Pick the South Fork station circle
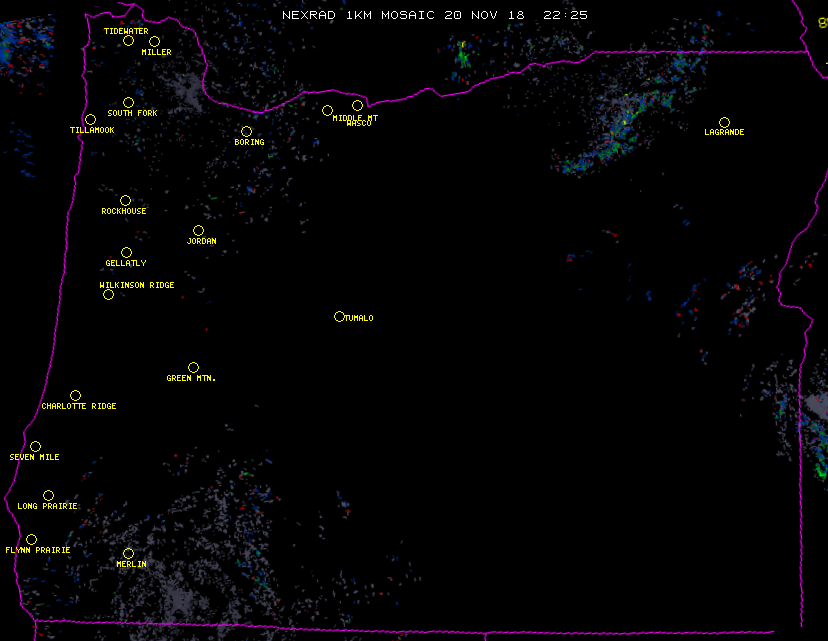 pos(128,103)
